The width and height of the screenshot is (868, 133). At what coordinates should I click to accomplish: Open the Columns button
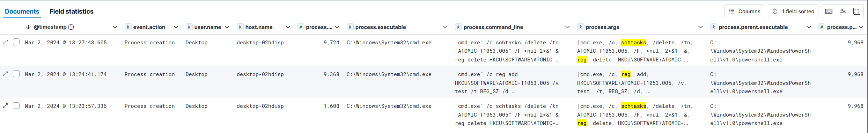(x=744, y=12)
